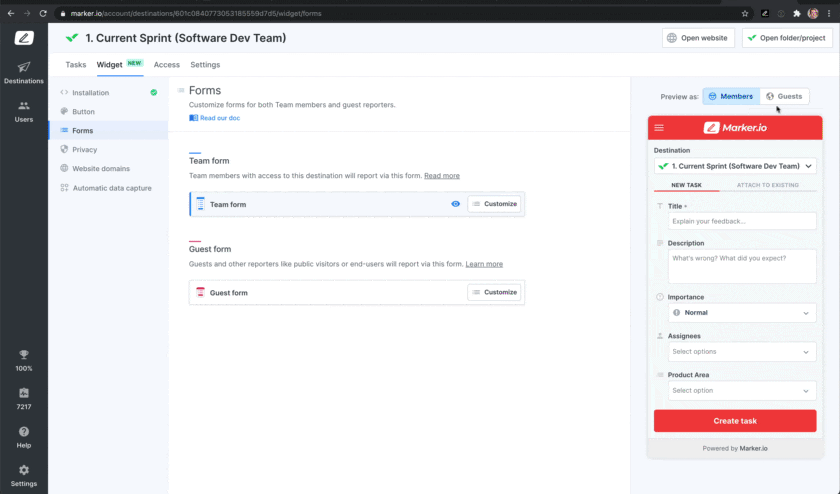Open Users in the left sidebar
Viewport: 840px width, 494px height.
tap(24, 111)
